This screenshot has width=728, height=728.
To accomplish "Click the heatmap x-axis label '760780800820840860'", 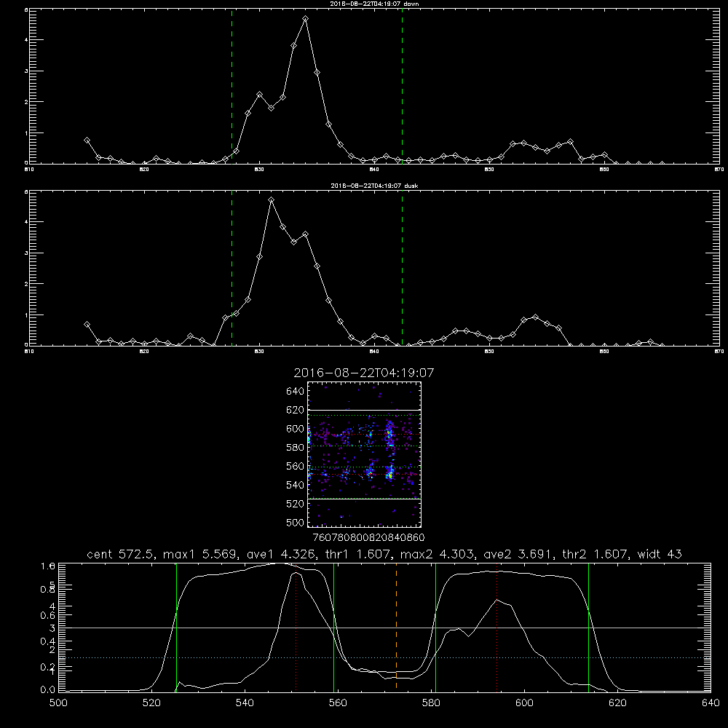I will pyautogui.click(x=368, y=537).
